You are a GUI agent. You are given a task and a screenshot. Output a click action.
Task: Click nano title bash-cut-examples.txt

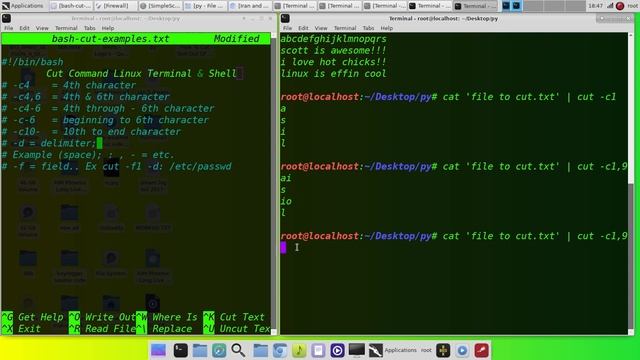[x=110, y=39]
